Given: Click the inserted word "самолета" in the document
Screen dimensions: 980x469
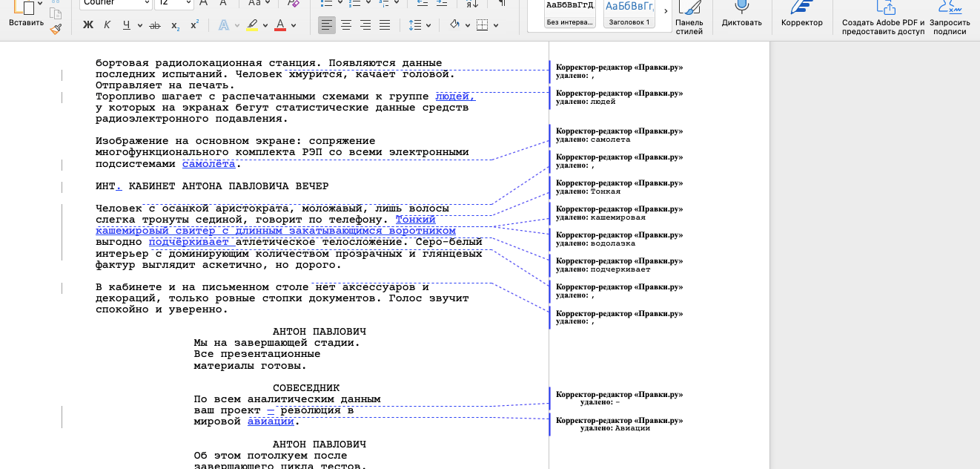Looking at the screenshot, I should [209, 164].
